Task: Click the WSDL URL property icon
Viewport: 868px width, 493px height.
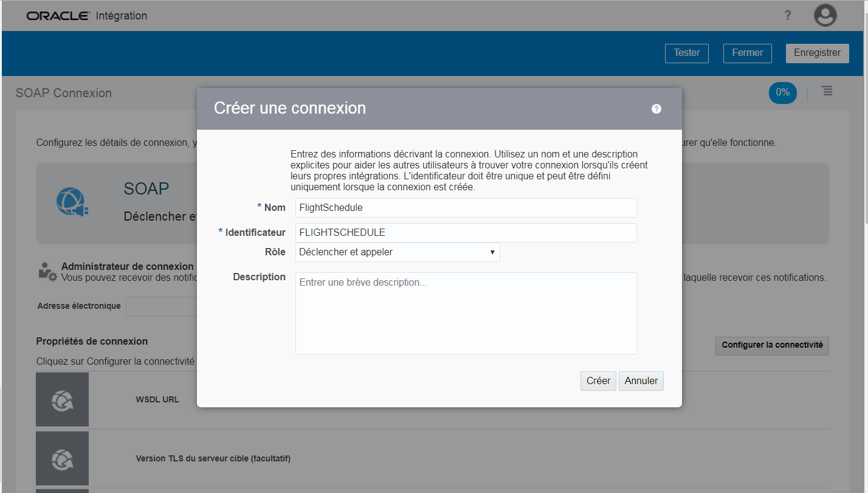Action: coord(62,399)
